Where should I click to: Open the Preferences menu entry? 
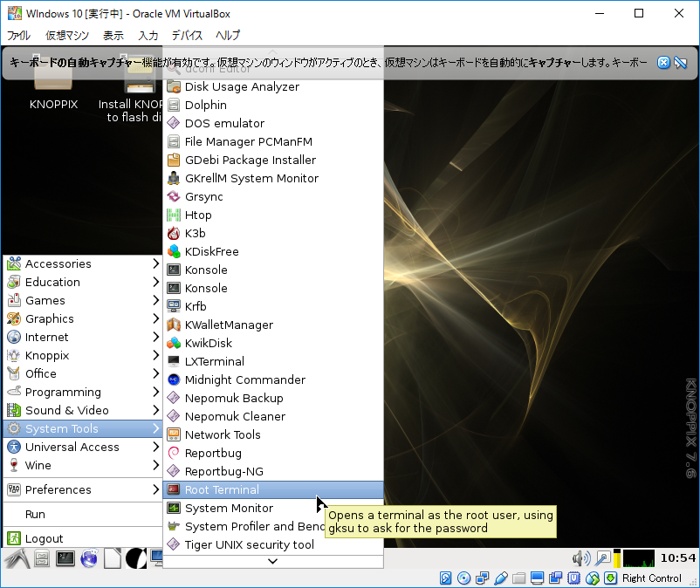tap(83, 489)
